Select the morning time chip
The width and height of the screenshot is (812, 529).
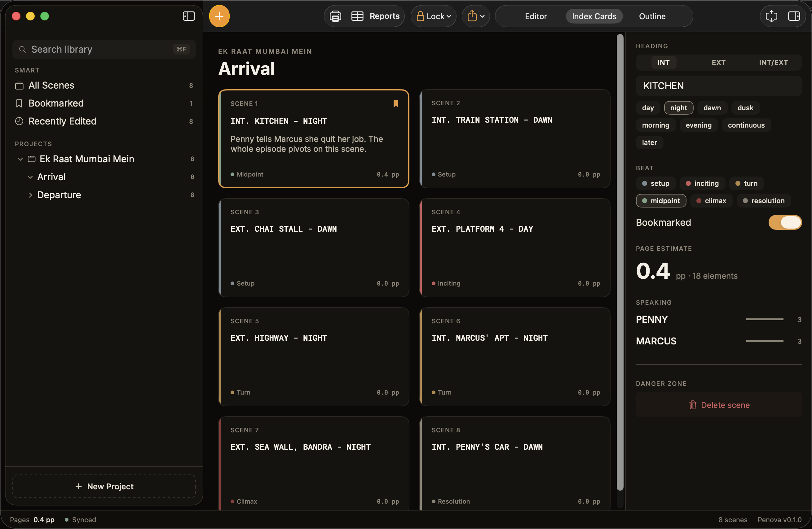tap(655, 125)
